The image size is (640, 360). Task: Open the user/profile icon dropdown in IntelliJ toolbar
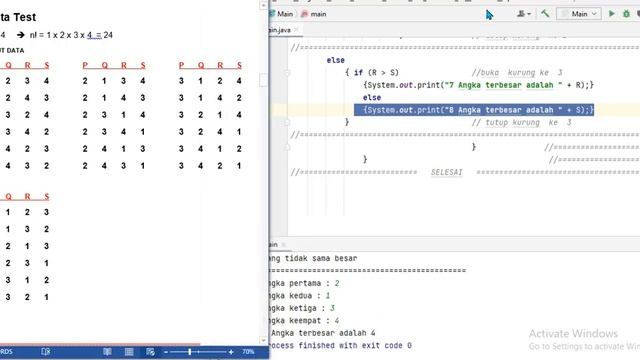pos(524,14)
